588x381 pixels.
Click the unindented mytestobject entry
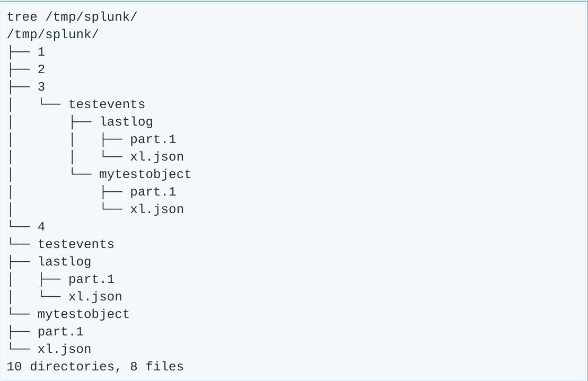(x=83, y=314)
